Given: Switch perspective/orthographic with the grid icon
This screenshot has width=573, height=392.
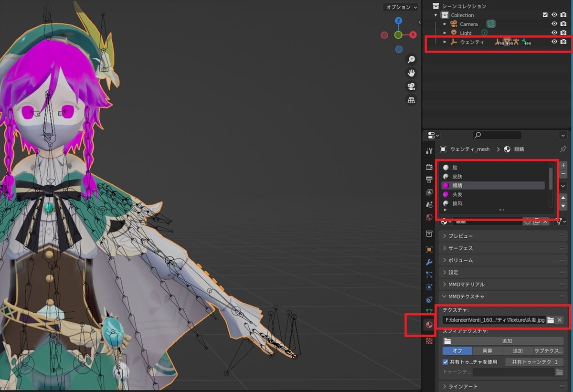Looking at the screenshot, I should coord(411,100).
